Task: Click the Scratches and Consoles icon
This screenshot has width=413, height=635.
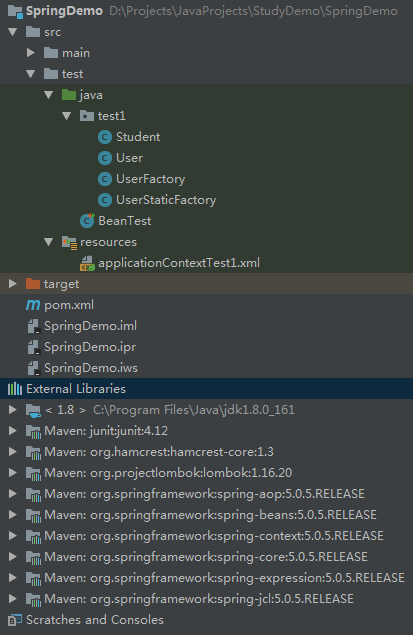Action: point(15,620)
